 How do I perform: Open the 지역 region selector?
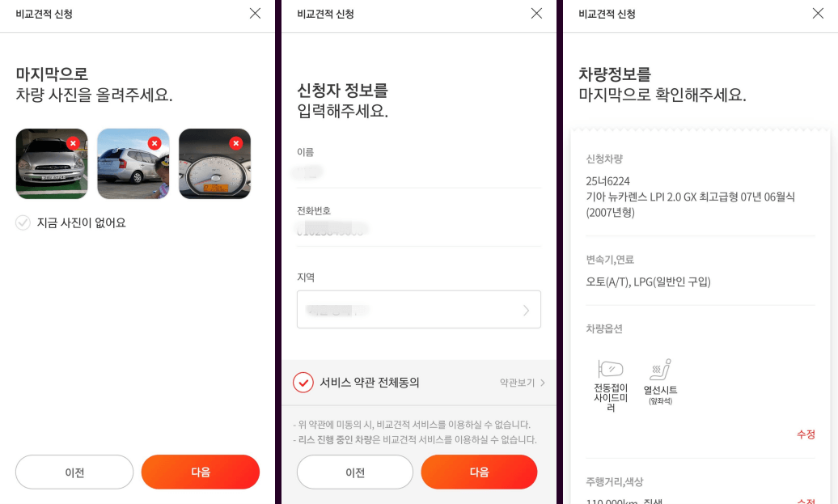tap(419, 309)
